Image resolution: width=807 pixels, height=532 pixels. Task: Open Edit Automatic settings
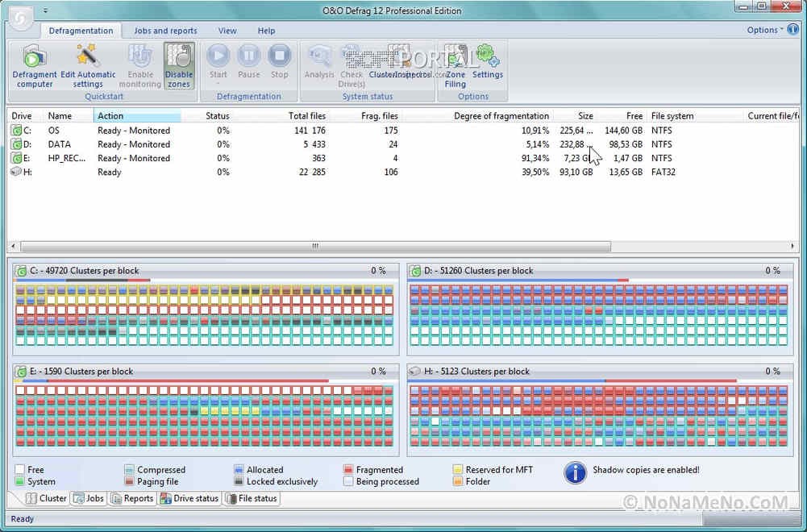tap(88, 64)
